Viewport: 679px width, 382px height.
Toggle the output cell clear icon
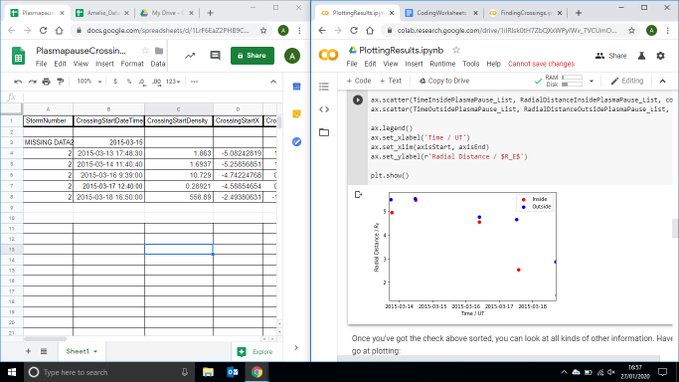358,195
